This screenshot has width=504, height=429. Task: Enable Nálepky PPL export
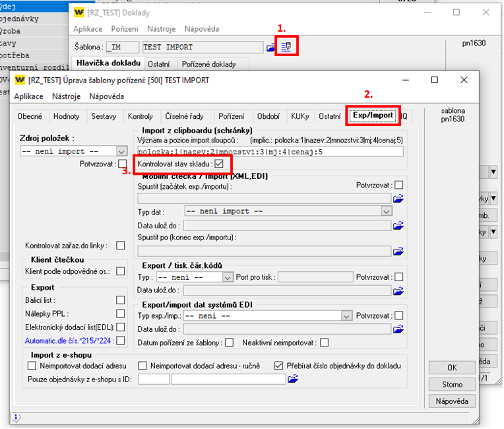(121, 313)
